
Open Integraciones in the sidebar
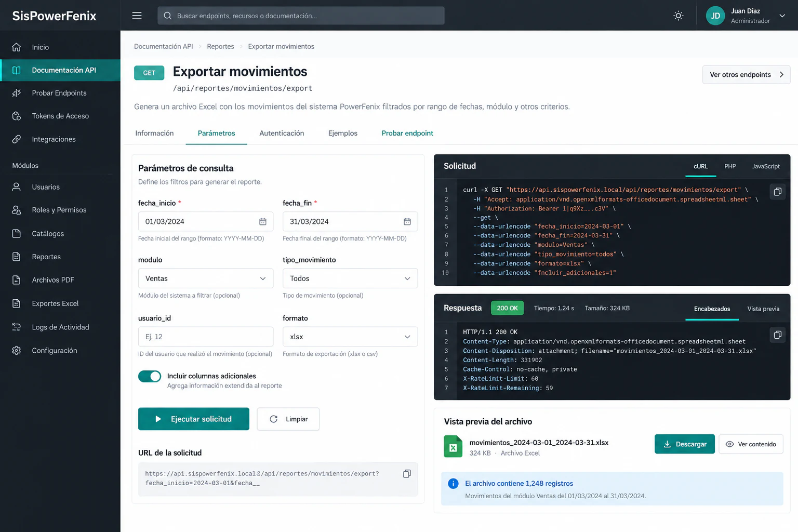pyautogui.click(x=60, y=139)
